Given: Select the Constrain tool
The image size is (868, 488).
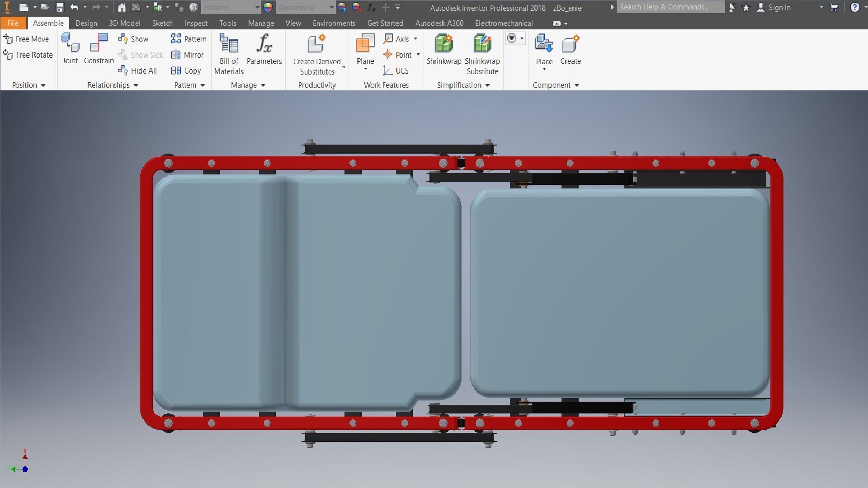Looking at the screenshot, I should [x=99, y=44].
